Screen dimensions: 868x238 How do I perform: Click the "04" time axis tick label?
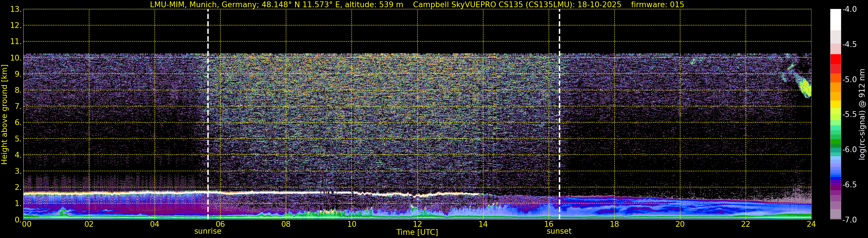tap(155, 224)
